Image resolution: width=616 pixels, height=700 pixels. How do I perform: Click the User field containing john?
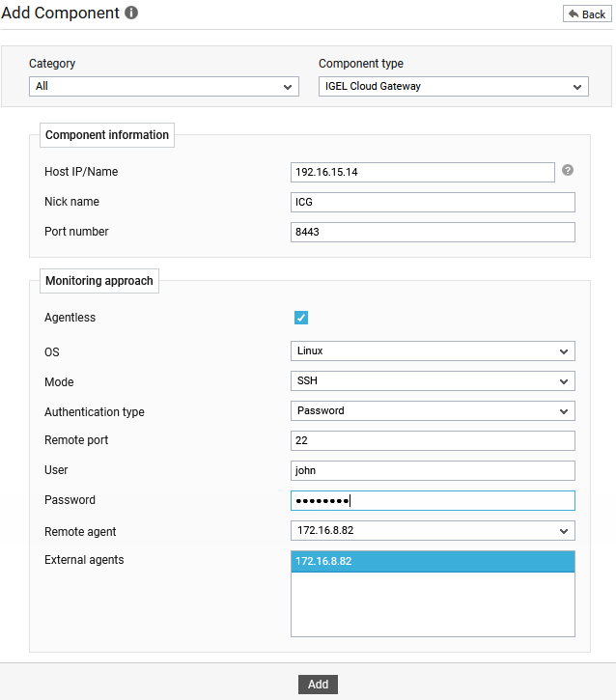(433, 470)
